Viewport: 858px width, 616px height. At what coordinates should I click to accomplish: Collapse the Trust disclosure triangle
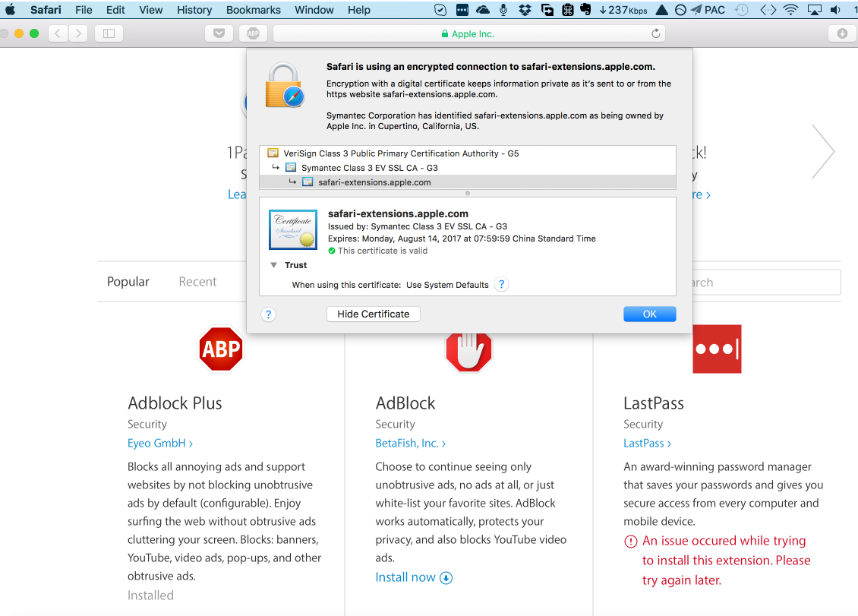point(273,265)
